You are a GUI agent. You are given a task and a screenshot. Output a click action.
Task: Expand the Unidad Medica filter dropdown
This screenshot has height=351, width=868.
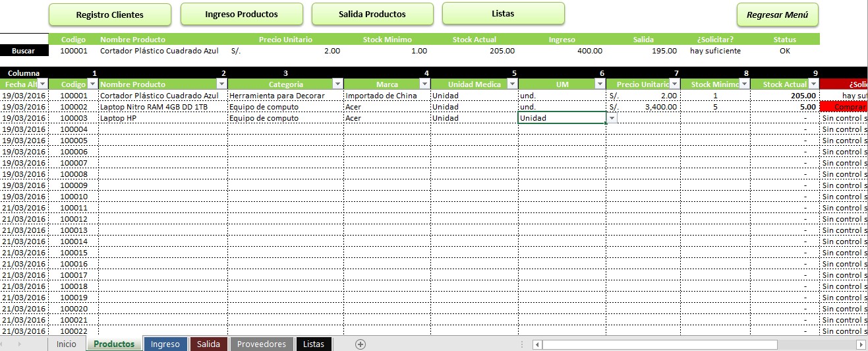tap(513, 84)
